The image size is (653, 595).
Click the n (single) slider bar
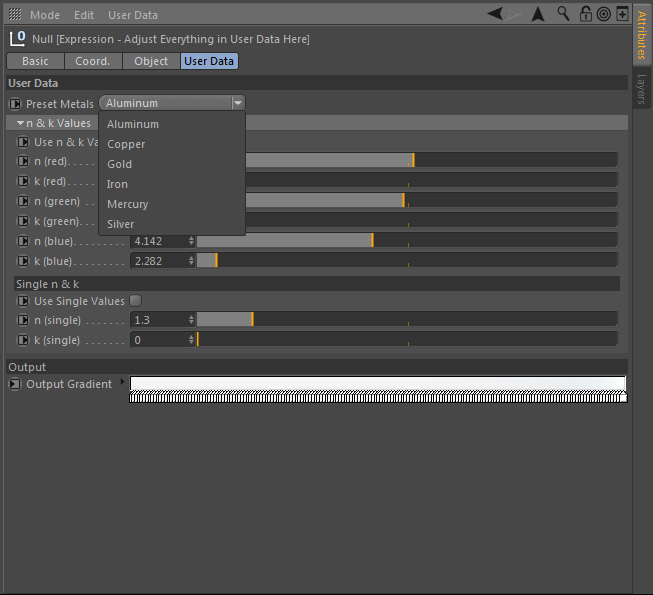405,320
